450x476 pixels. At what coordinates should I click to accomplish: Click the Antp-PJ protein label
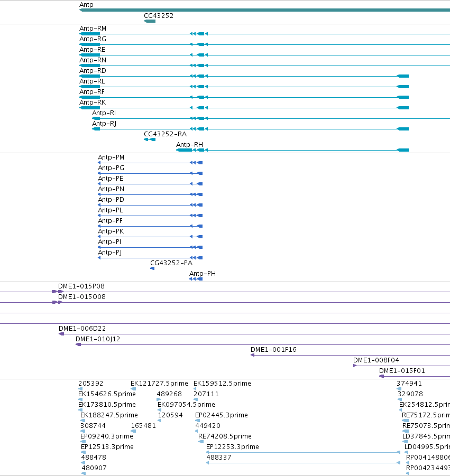[x=109, y=253]
